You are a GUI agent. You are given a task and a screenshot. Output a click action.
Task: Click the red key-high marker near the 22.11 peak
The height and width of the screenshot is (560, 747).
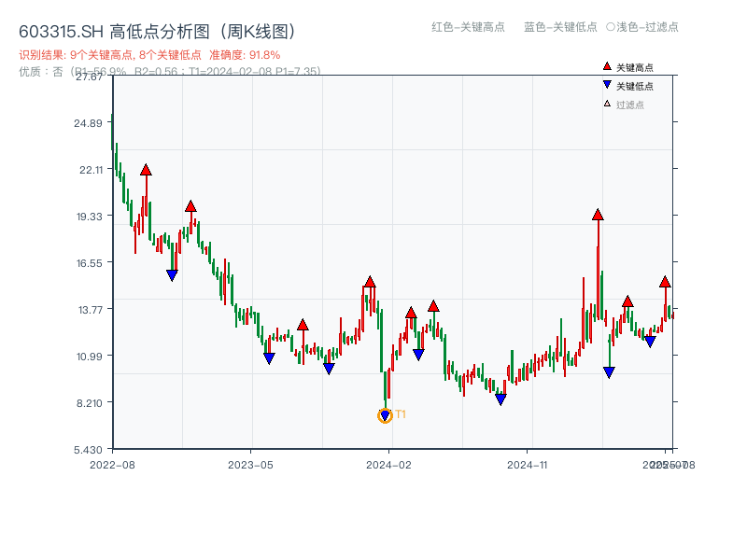(145, 170)
